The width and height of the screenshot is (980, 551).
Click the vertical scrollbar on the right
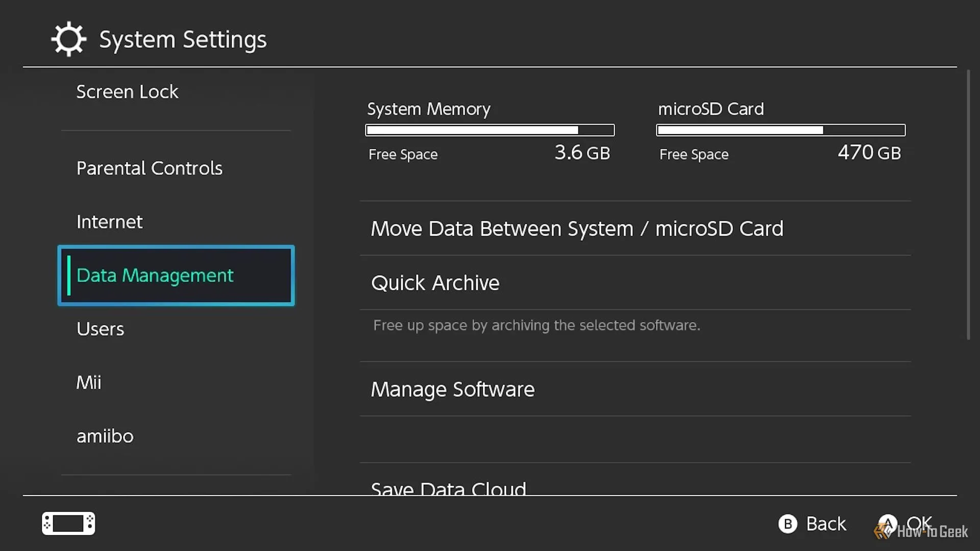(968, 204)
